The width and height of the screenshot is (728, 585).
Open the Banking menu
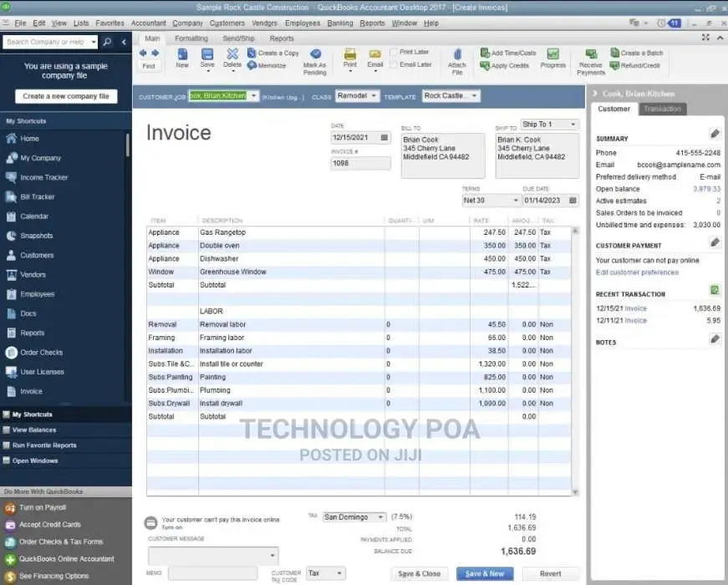340,23
